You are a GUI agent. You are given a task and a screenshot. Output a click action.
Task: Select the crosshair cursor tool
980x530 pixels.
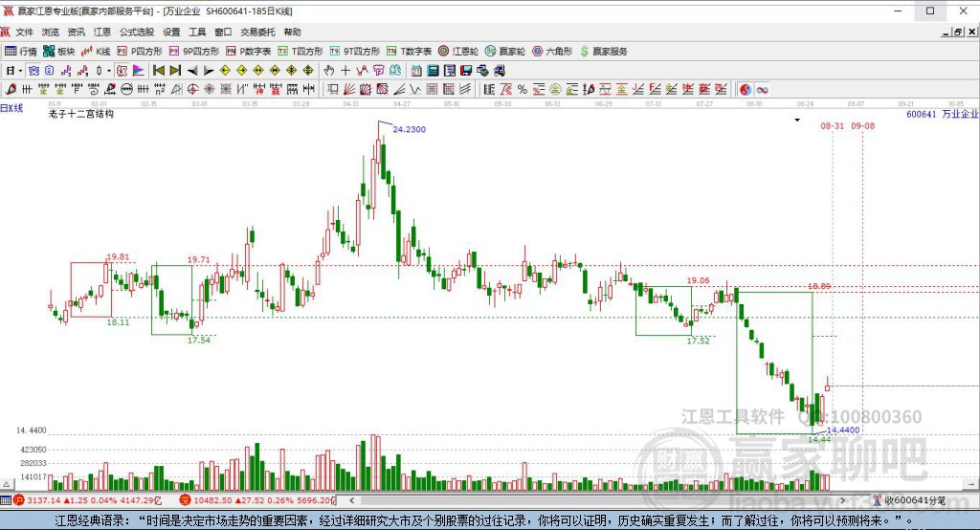coord(345,71)
